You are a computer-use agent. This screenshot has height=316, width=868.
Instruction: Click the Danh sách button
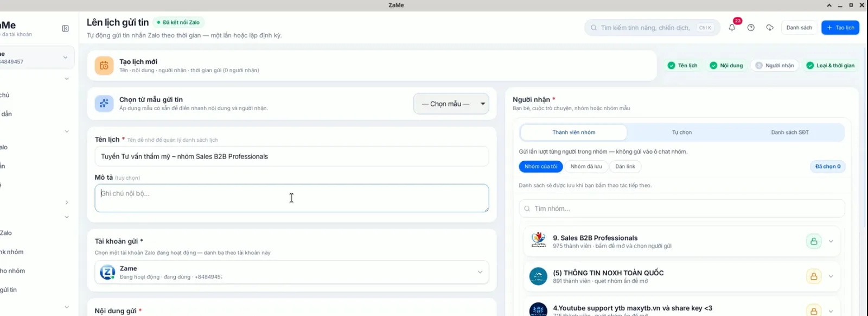[799, 27]
